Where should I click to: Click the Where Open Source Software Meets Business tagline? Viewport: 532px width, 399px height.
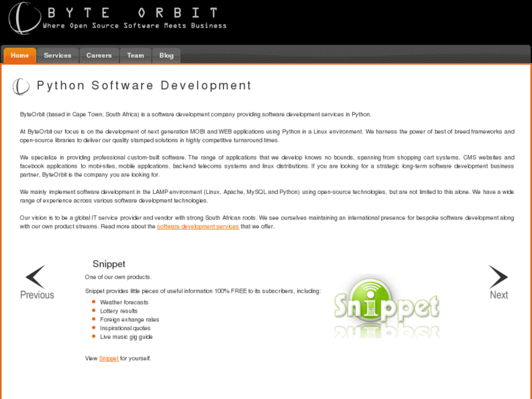pos(135,26)
